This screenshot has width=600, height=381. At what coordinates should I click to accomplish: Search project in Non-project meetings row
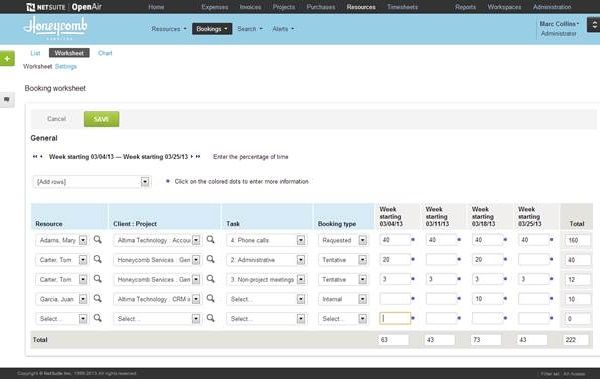210,279
